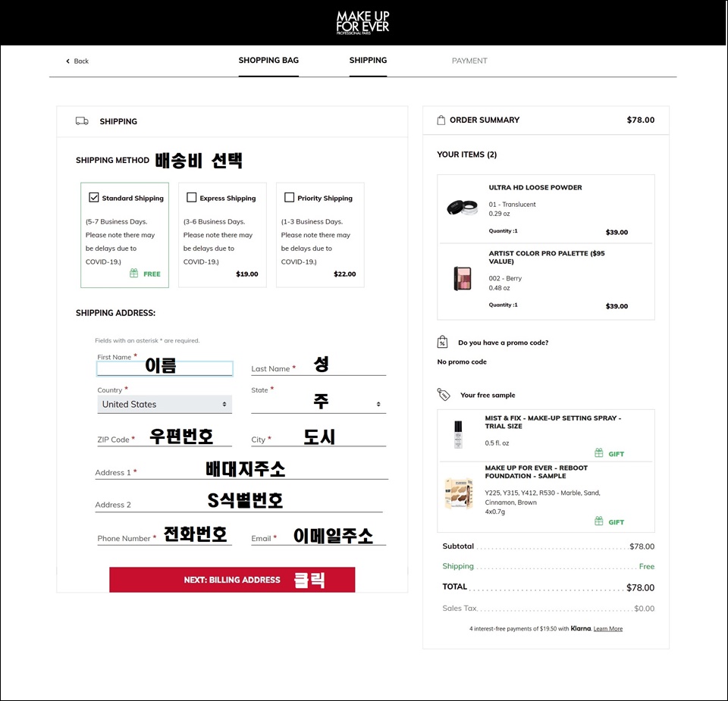The width and height of the screenshot is (728, 701).
Task: Click the Artist Color Pro Palette thumbnail
Action: [462, 278]
